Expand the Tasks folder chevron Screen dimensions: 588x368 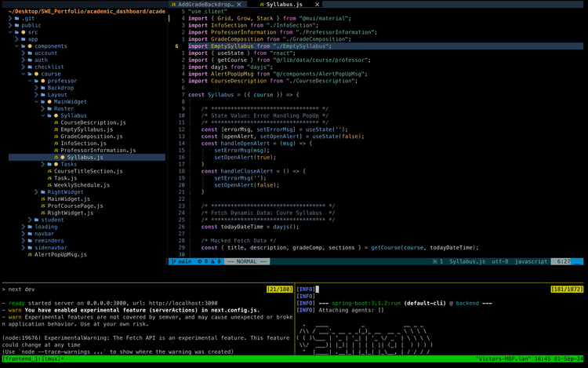click(43, 164)
